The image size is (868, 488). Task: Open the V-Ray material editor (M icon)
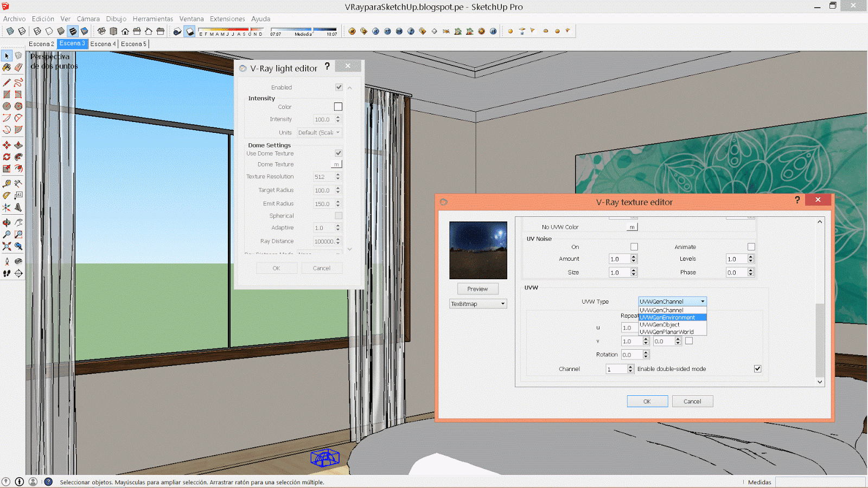tap(353, 31)
